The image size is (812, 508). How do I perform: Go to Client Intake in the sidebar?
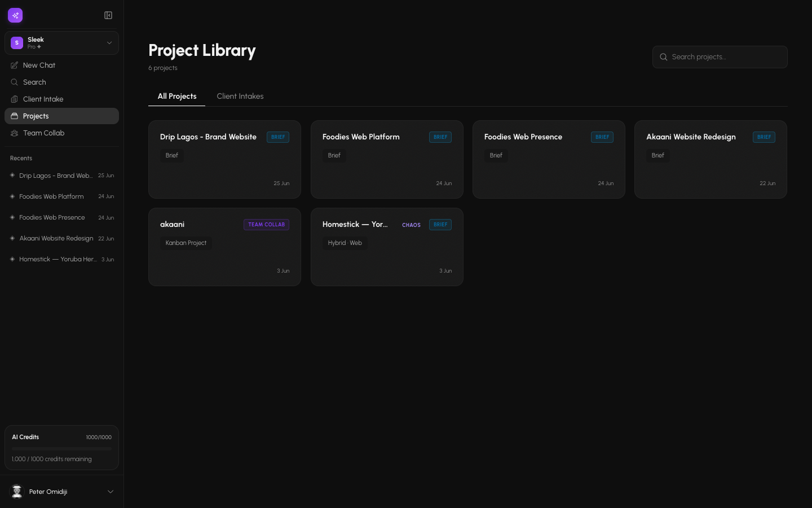pyautogui.click(x=61, y=99)
